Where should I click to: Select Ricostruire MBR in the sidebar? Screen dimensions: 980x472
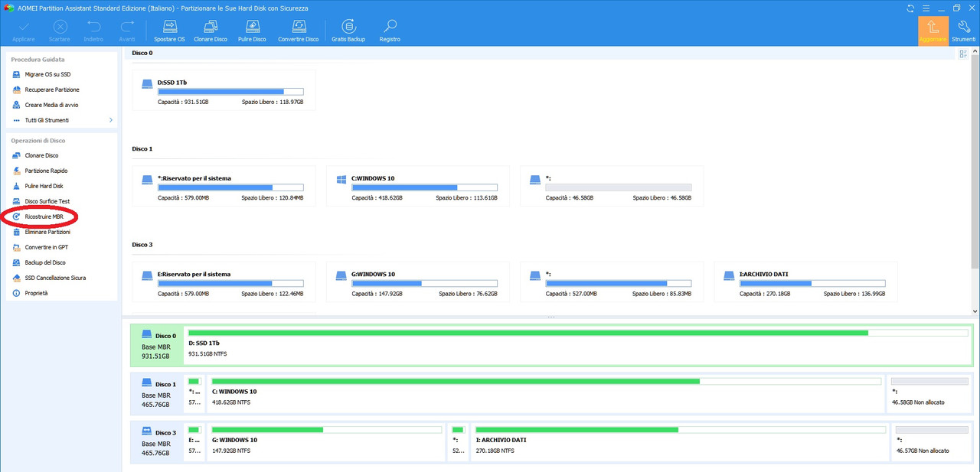[44, 216]
